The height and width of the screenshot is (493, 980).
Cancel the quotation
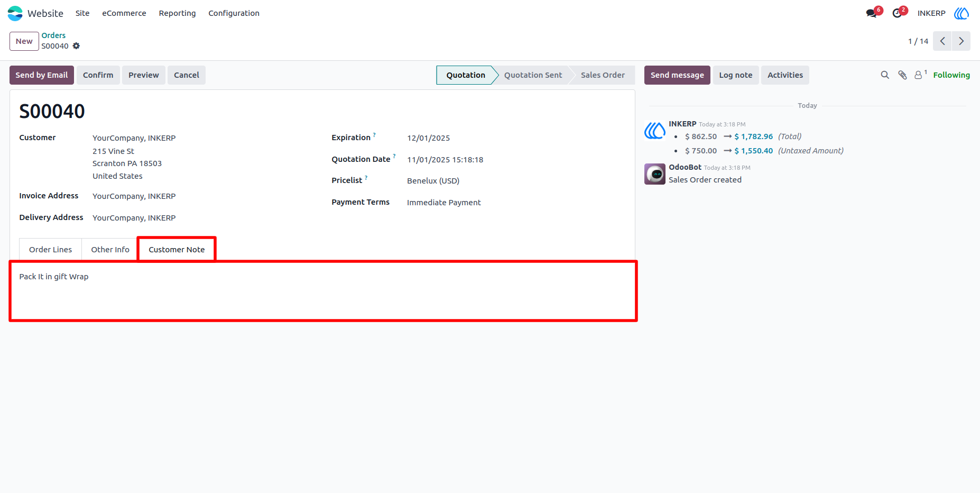tap(187, 75)
